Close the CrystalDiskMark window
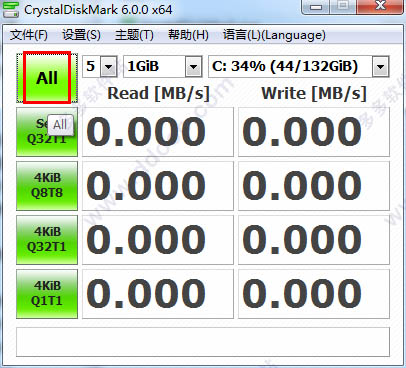This screenshot has height=368, width=406. pos(379,6)
